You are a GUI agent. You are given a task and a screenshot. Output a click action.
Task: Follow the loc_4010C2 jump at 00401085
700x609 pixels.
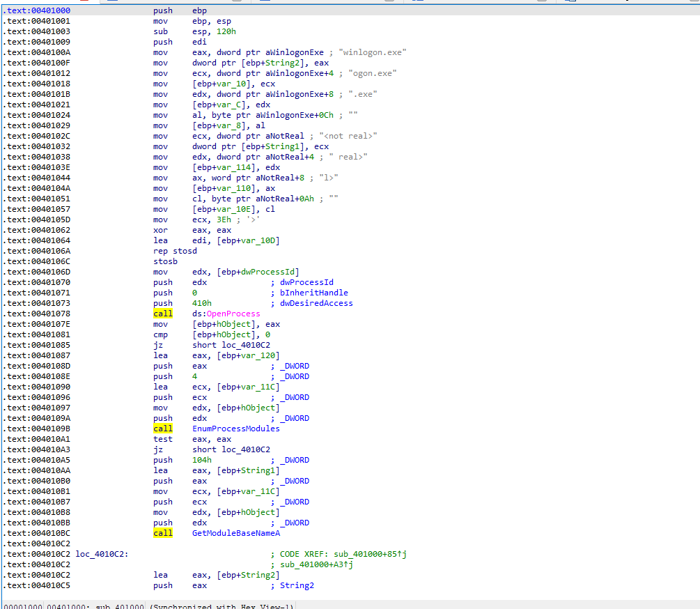246,346
